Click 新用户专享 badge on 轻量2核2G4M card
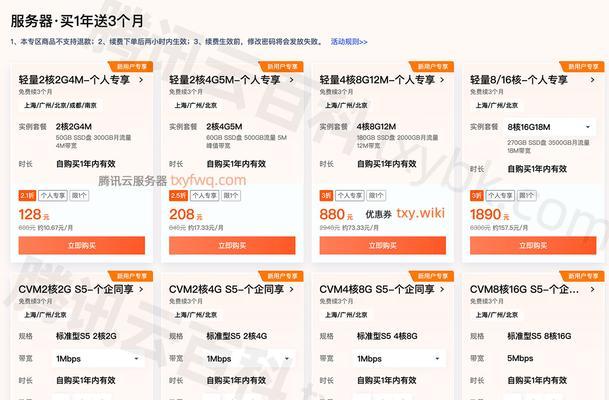The height and width of the screenshot is (400, 609). click(x=131, y=67)
